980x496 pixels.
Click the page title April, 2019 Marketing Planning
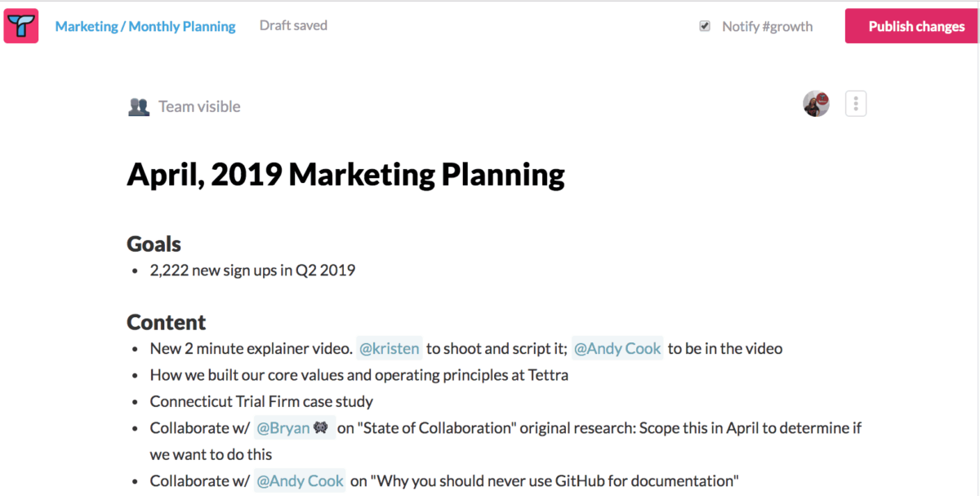tap(345, 175)
